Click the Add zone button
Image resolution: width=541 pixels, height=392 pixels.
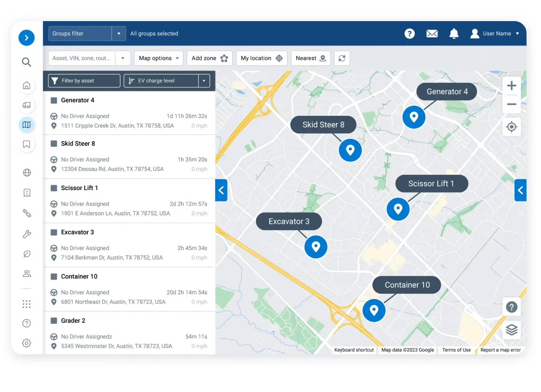click(x=210, y=58)
